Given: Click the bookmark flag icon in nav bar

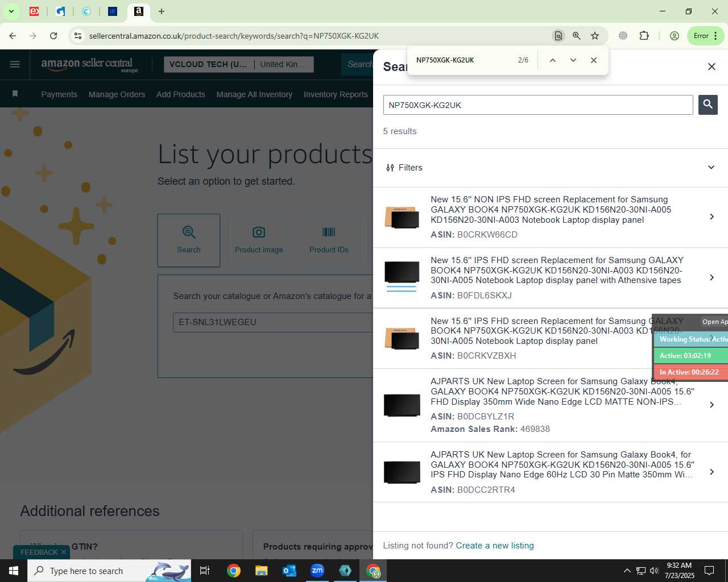Looking at the screenshot, I should (15, 94).
